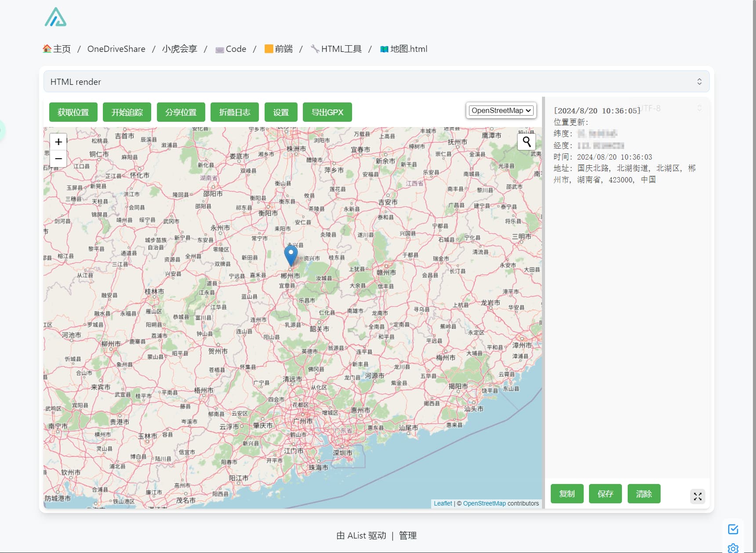
Task: Click the blue location marker pin
Action: pyautogui.click(x=291, y=256)
